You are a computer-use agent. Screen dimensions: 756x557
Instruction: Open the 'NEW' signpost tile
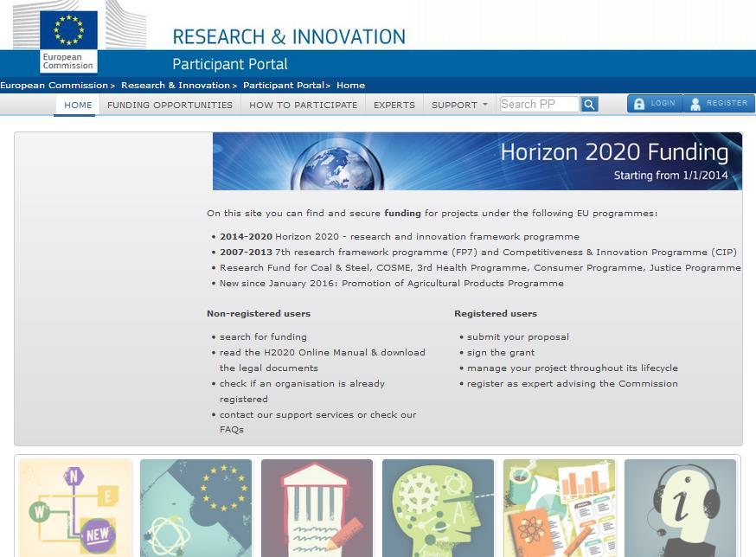pos(74,508)
